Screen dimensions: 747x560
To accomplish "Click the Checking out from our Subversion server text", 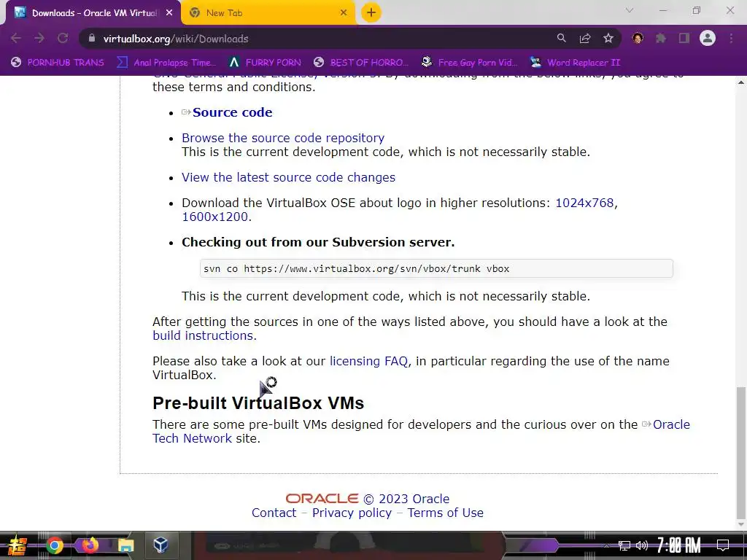I will pyautogui.click(x=318, y=242).
